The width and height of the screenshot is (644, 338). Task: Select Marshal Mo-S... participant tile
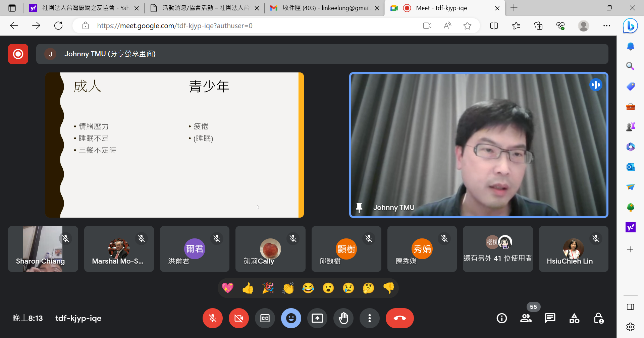[119, 249]
